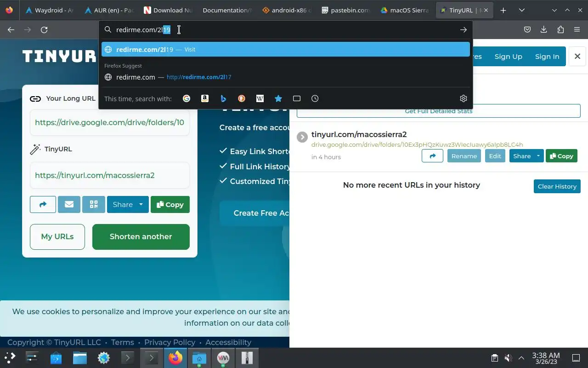The width and height of the screenshot is (588, 368).
Task: Expand the Share dropdown arrow in left form
Action: tap(141, 204)
